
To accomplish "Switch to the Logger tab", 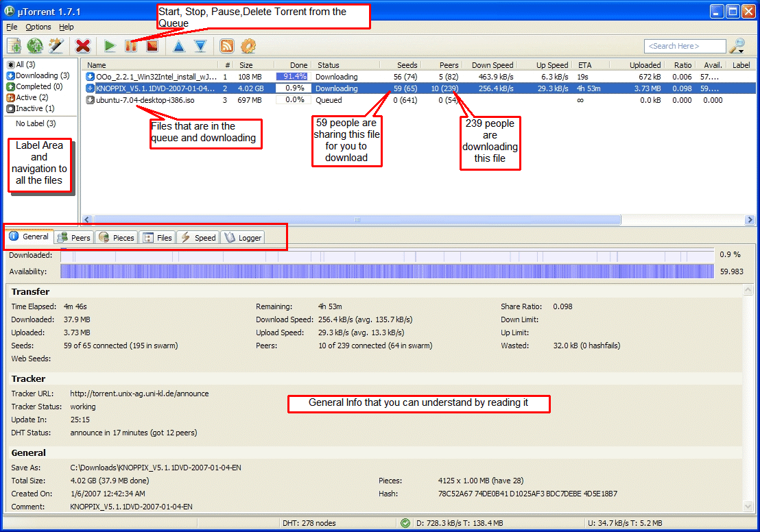I will point(243,237).
